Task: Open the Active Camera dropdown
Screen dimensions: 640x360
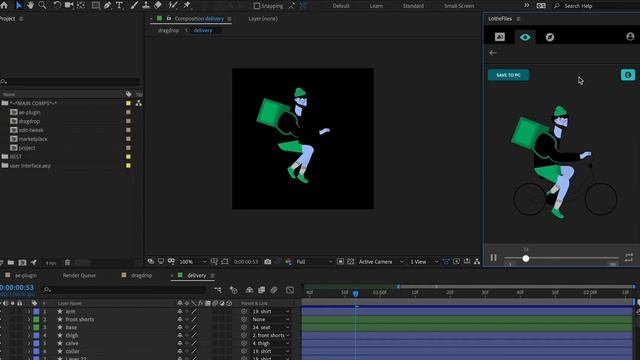Action: (x=381, y=262)
